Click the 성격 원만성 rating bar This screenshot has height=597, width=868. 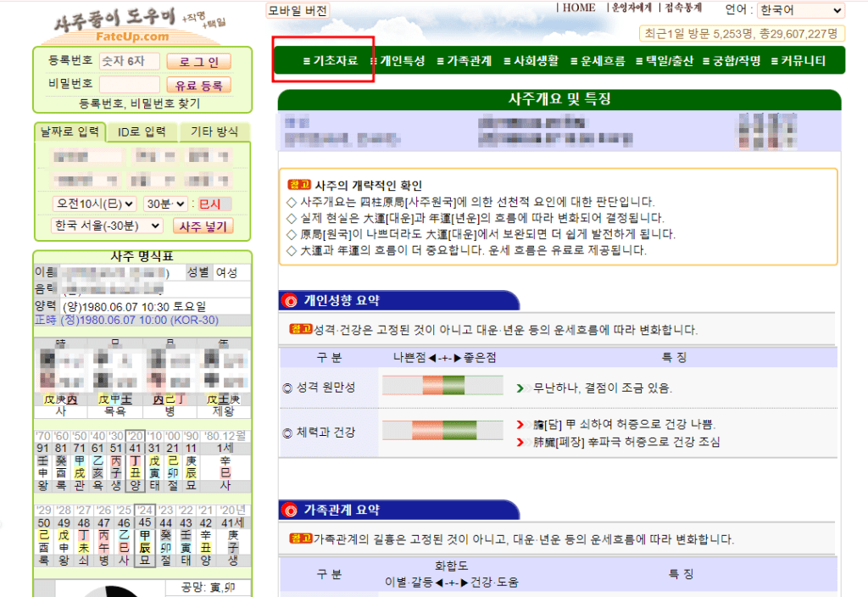coord(442,386)
